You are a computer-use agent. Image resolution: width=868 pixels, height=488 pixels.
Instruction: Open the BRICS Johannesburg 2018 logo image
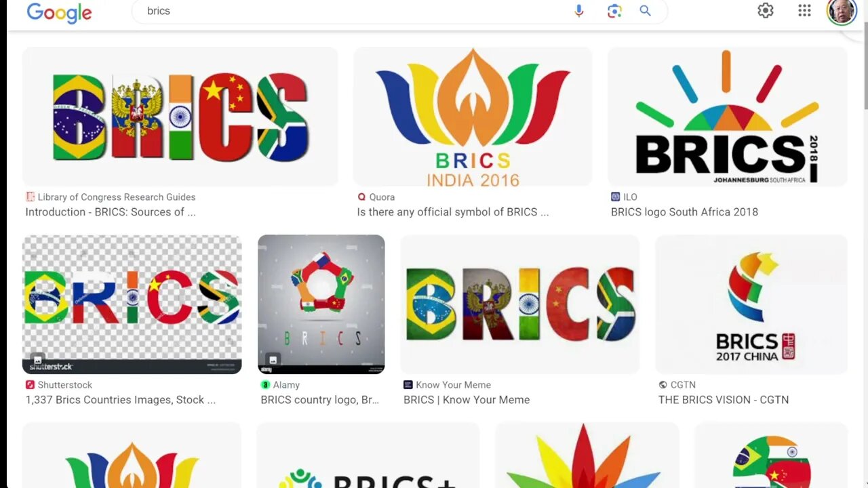pyautogui.click(x=727, y=117)
